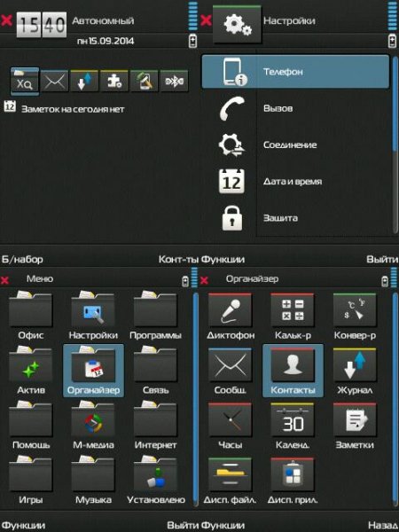399x532 pixels.
Task: Open Защита security settings
Action: click(x=295, y=218)
